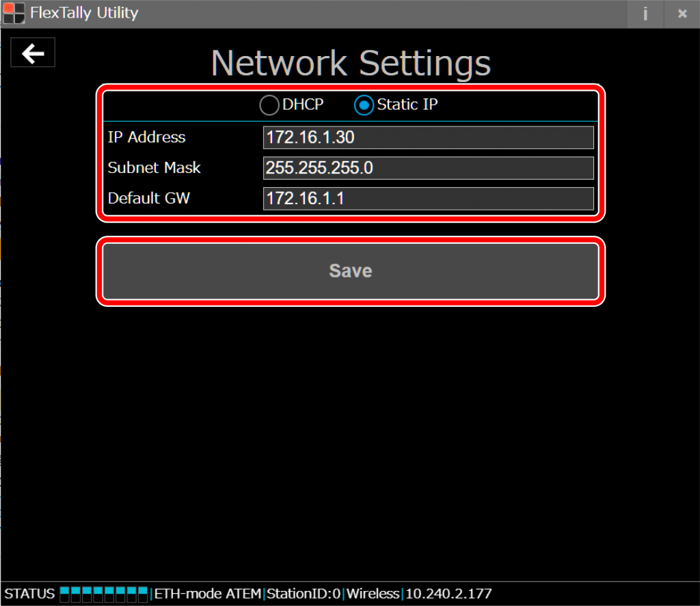Click the back arrow button

click(33, 53)
